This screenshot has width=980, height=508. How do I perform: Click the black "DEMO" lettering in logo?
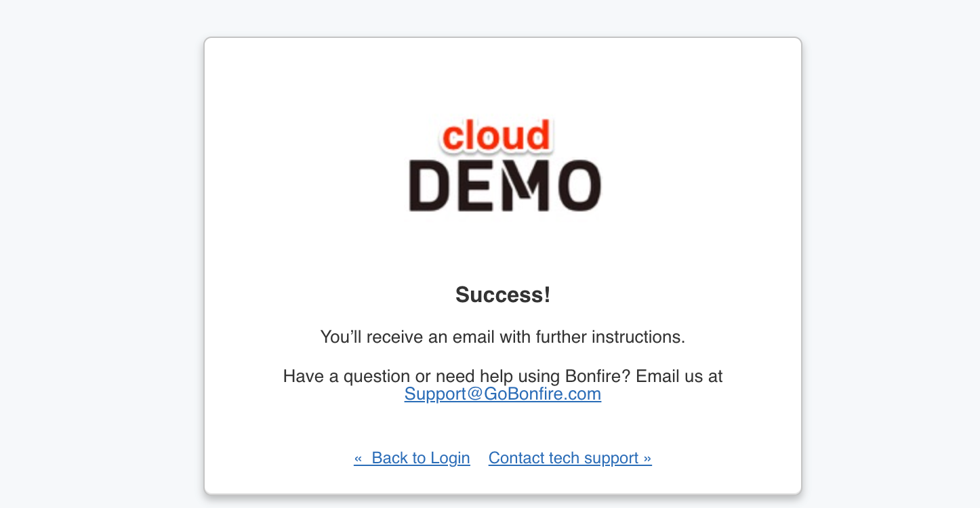coord(504,186)
